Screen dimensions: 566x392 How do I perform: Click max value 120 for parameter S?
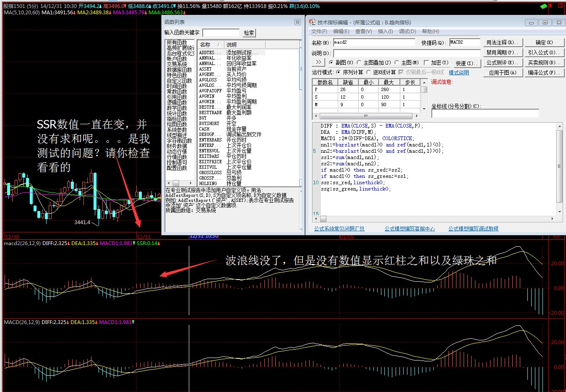point(389,97)
